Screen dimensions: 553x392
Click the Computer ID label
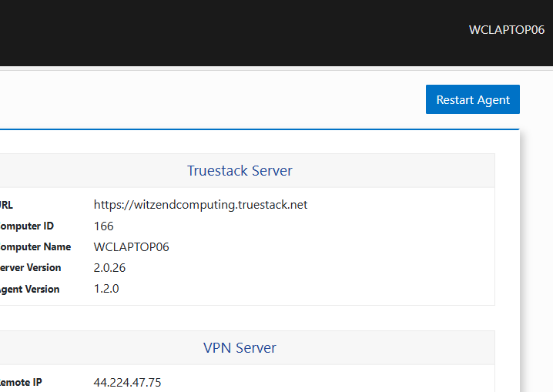coord(26,226)
